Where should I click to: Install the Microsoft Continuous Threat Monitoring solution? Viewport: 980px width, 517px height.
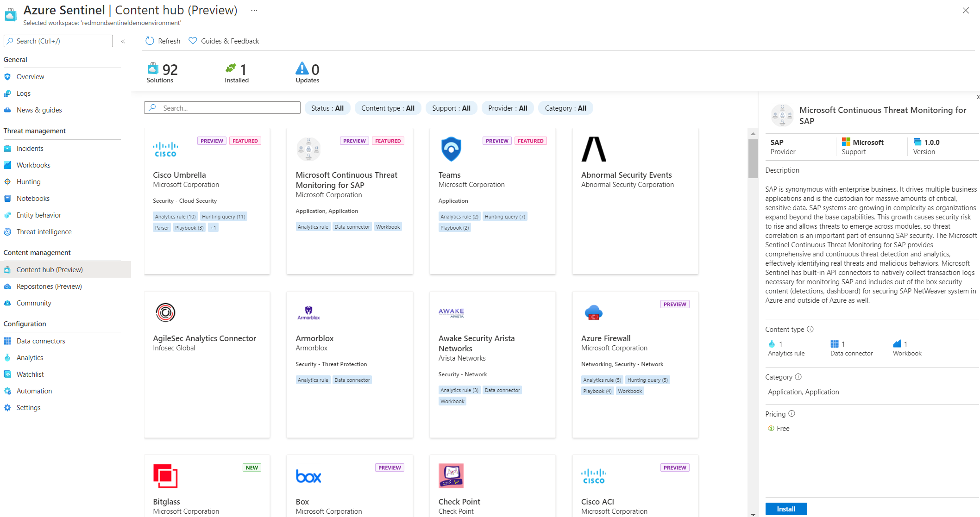[x=786, y=509]
